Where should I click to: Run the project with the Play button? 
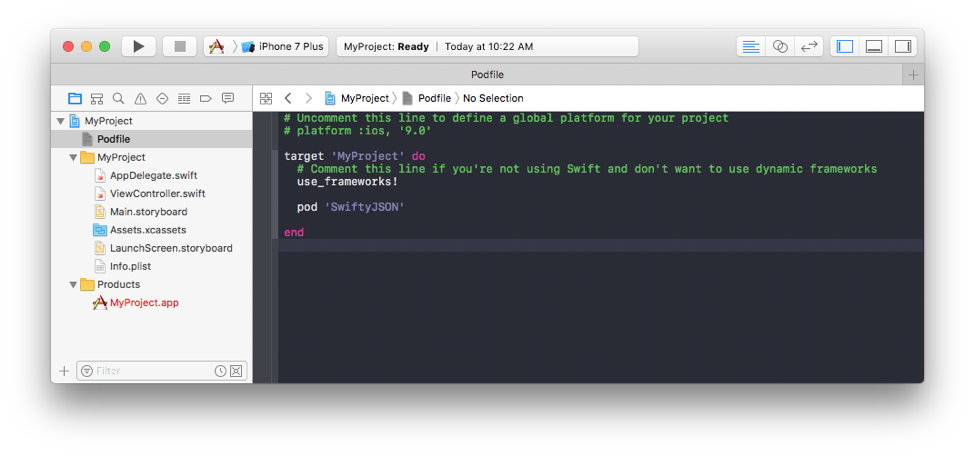click(x=139, y=47)
